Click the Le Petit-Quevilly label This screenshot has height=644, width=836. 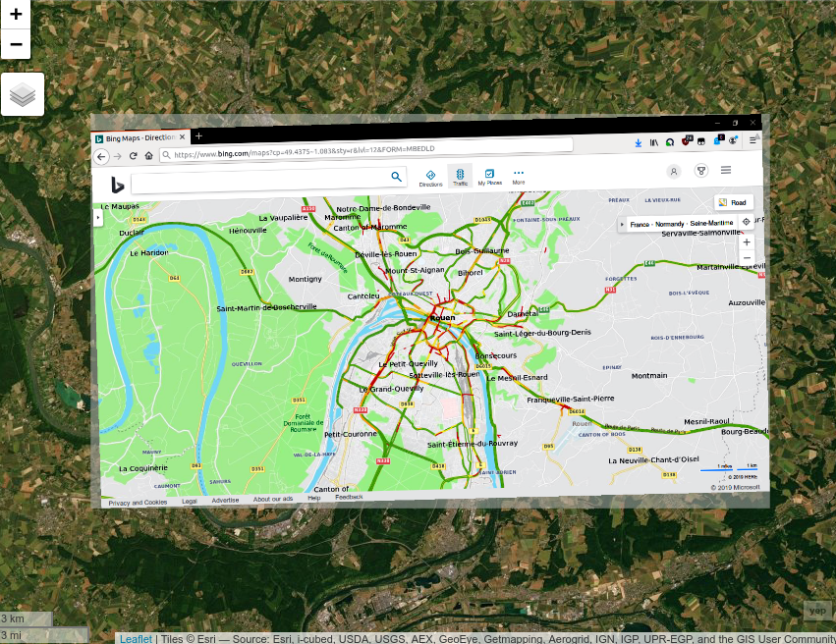click(x=408, y=364)
